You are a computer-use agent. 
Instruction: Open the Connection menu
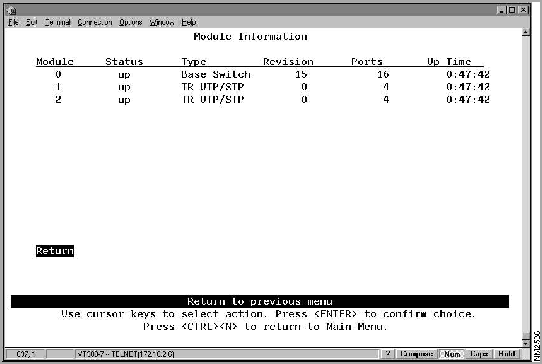coord(94,22)
